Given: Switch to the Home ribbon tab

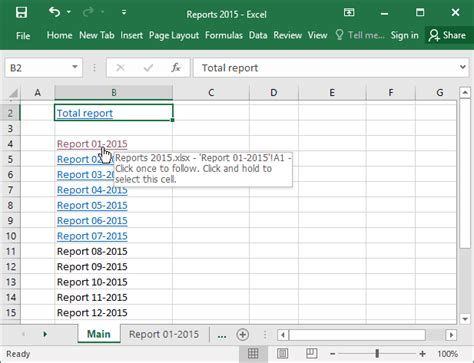Looking at the screenshot, I should click(x=59, y=35).
